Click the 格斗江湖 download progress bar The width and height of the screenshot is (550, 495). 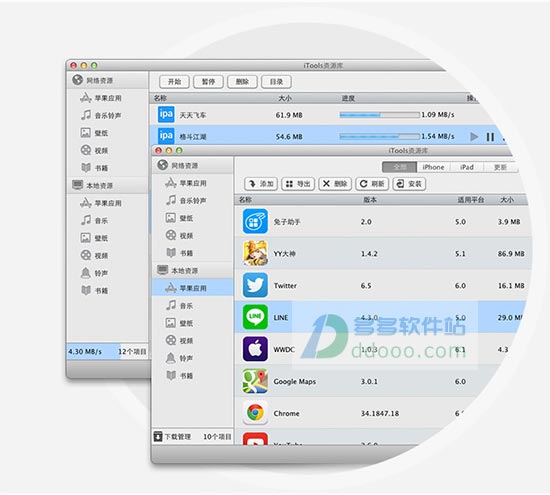(x=380, y=136)
